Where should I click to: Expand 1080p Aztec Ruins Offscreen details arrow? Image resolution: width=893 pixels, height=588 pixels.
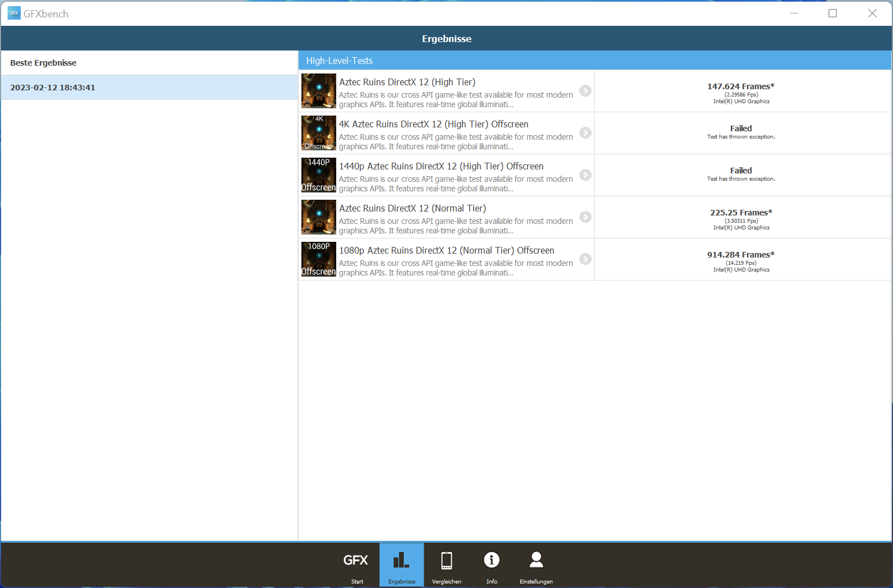585,259
